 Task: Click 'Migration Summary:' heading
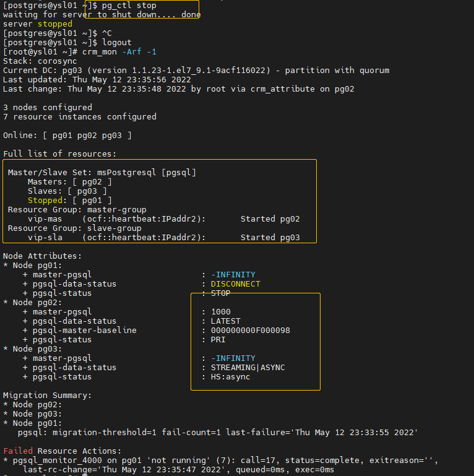[48, 396]
